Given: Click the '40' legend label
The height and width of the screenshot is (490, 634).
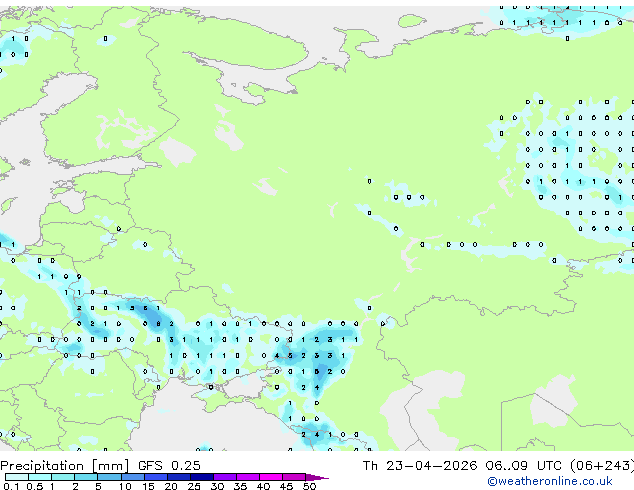Looking at the screenshot, I should [x=263, y=486].
